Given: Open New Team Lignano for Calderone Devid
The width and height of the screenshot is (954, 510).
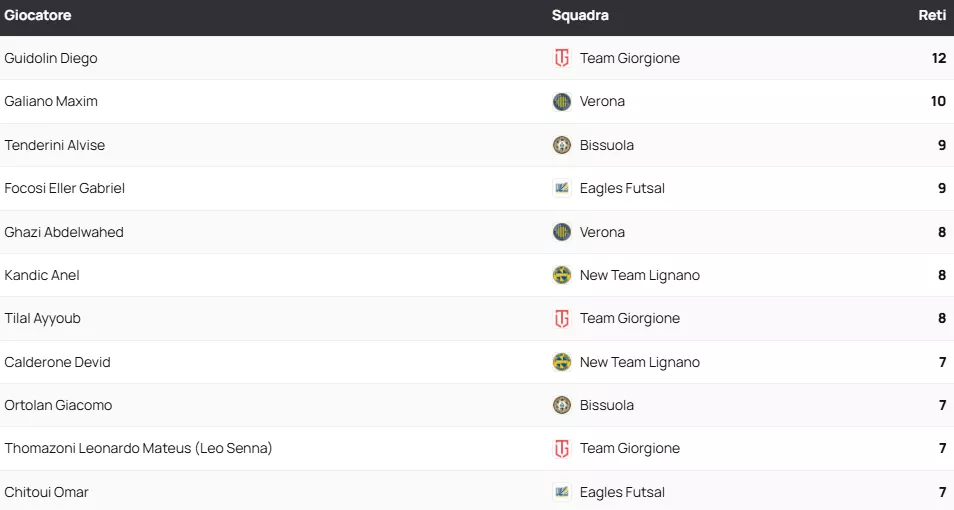Looking at the screenshot, I should [x=639, y=362].
